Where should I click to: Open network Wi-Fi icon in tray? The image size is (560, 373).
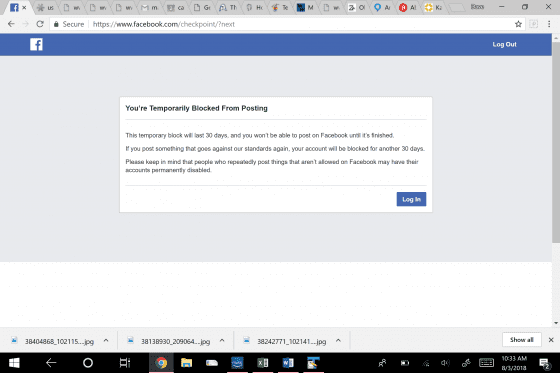coord(426,363)
